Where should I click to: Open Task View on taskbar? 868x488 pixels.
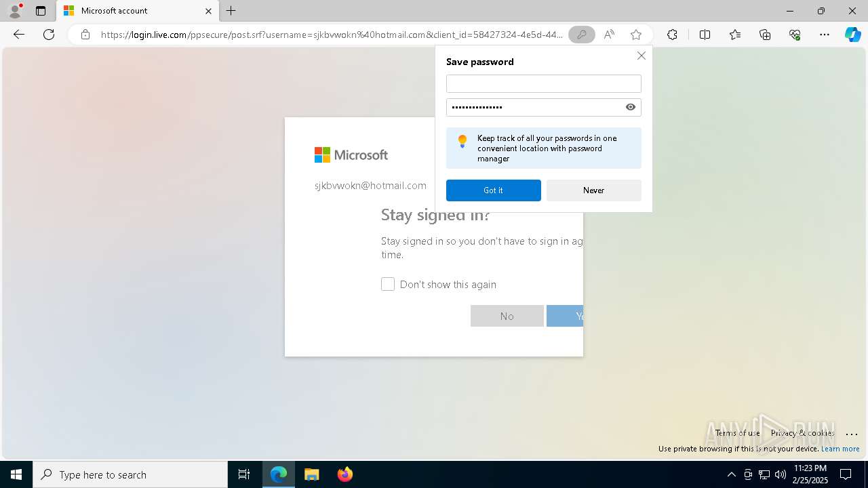tap(244, 474)
